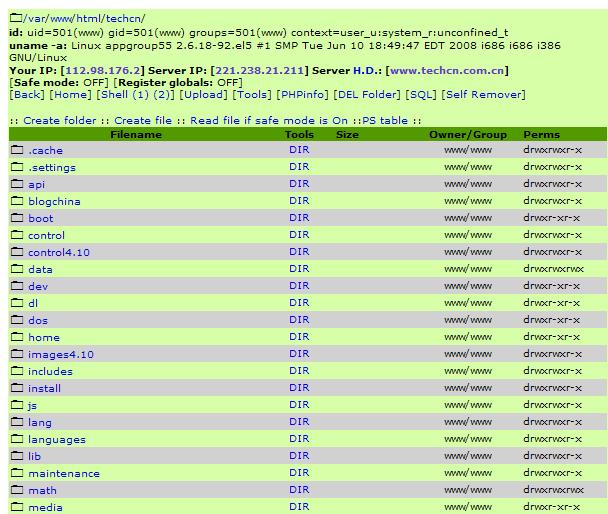The width and height of the screenshot is (608, 514).
Task: Click the folder icon beside media
Action: click(x=16, y=507)
